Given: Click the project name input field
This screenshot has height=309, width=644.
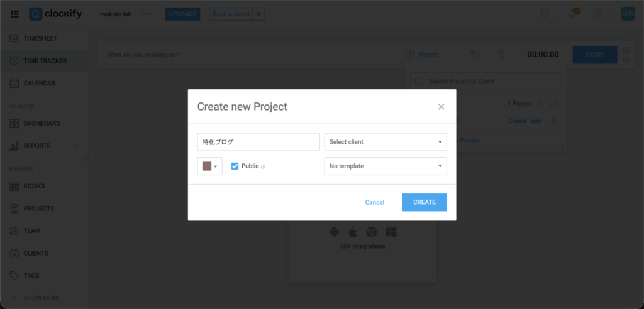Looking at the screenshot, I should [x=258, y=142].
